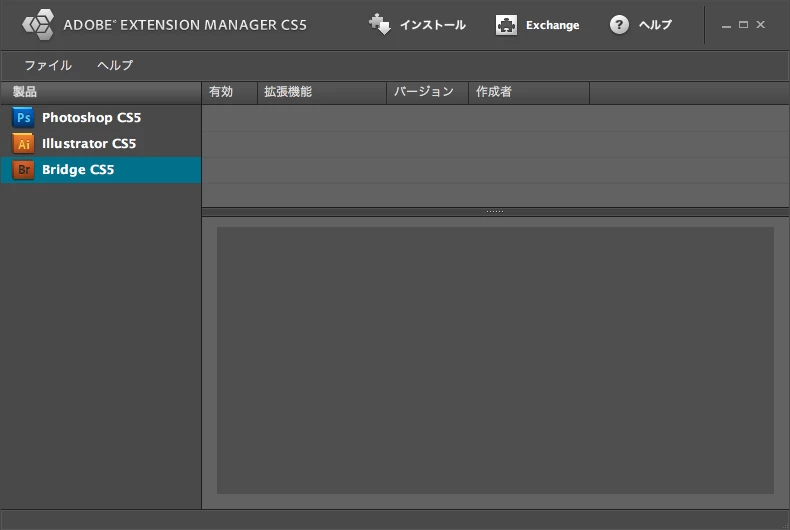Maximize the Extension Manager window
Screen dimensions: 790x530
coord(743,24)
